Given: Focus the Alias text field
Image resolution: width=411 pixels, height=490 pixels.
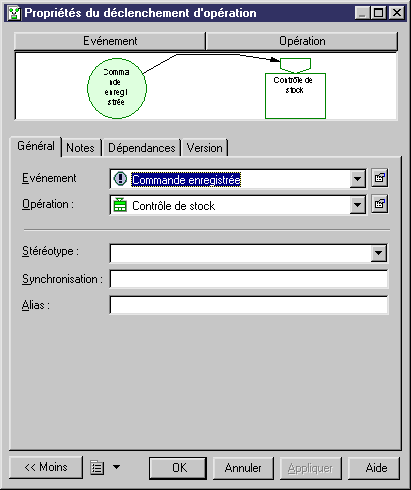Looking at the screenshot, I should coord(249,305).
